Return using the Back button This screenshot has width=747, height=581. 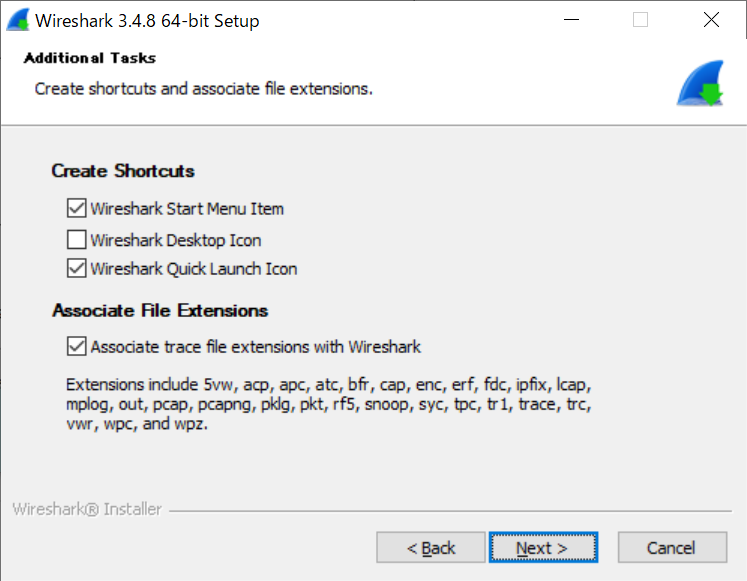[x=431, y=548]
